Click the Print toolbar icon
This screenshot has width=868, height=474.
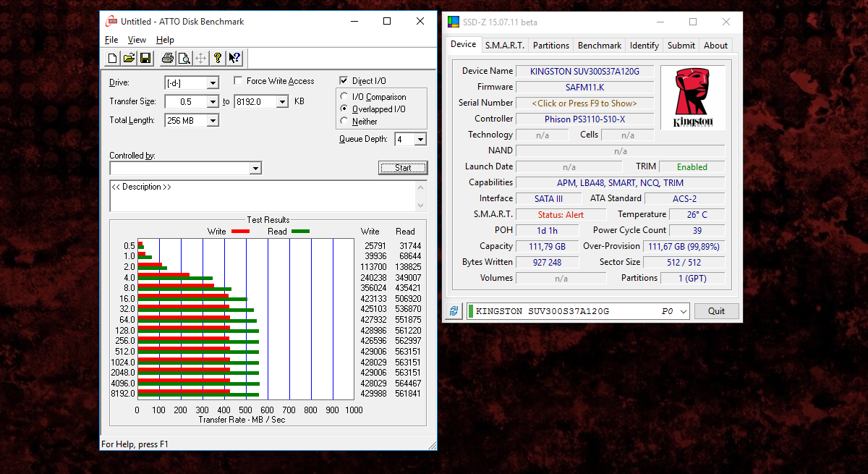(167, 58)
